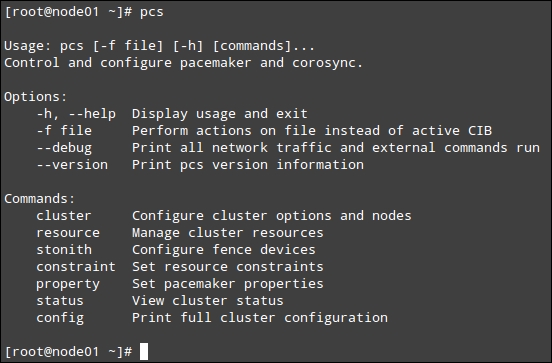The height and width of the screenshot is (363, 552).
Task: Click the --version option text
Action: [72, 165]
